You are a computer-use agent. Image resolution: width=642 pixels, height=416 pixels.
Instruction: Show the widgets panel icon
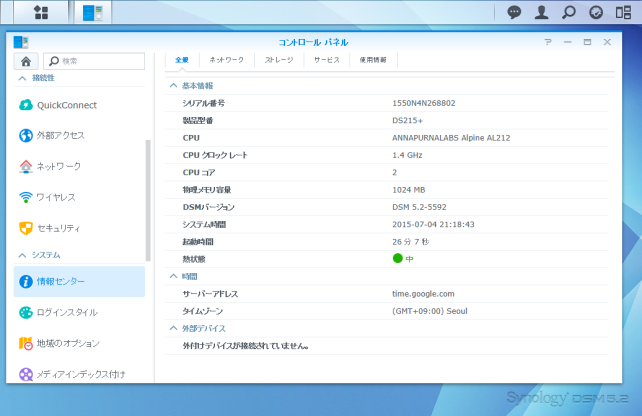[623, 12]
